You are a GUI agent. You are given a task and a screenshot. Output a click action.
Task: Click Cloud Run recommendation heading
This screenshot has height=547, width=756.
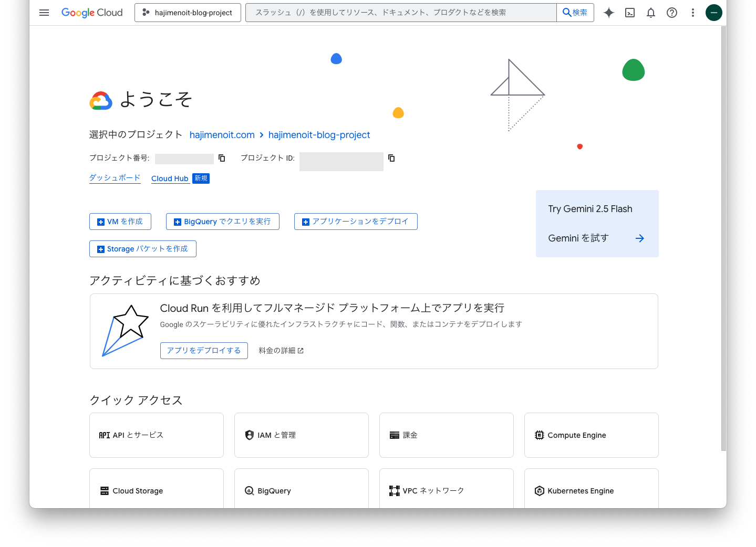(332, 308)
